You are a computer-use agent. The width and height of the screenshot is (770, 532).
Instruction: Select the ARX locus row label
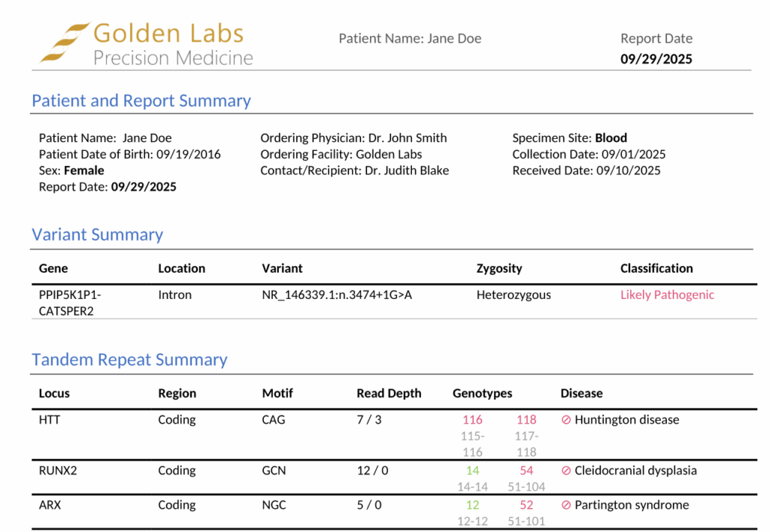click(50, 506)
